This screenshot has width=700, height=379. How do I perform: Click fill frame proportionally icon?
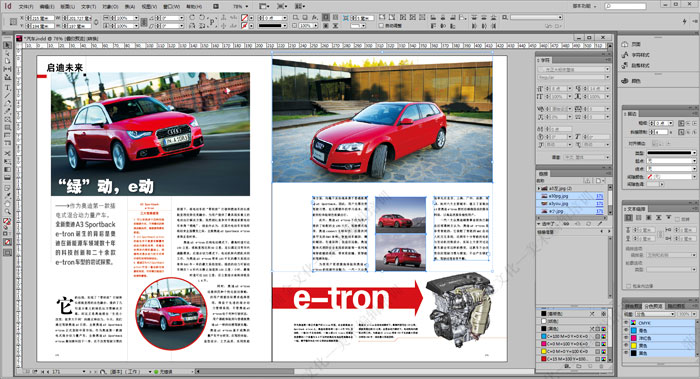[x=382, y=17]
